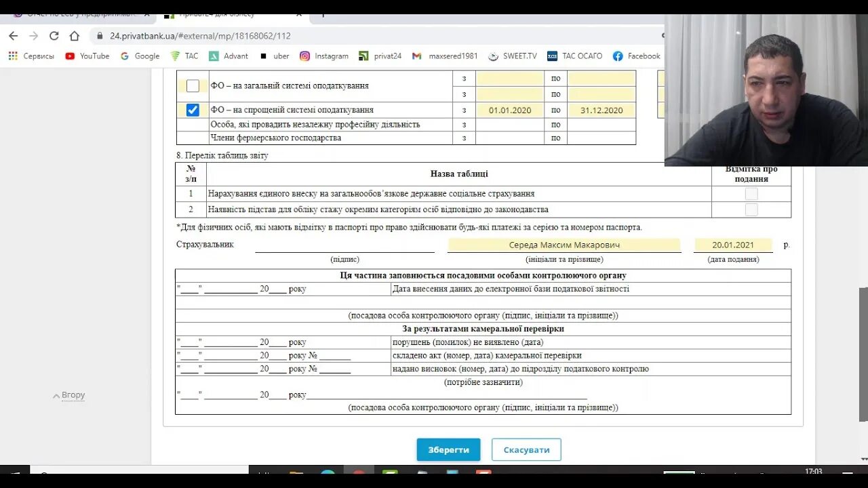Click the taskbar clock showing 17:03
868x488 pixels.
tap(814, 471)
